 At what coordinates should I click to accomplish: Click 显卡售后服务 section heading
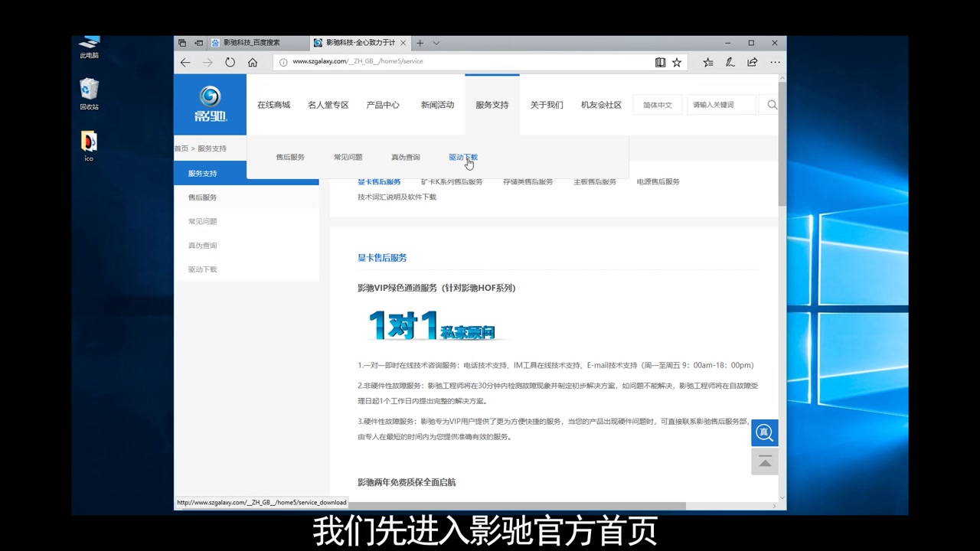point(382,258)
